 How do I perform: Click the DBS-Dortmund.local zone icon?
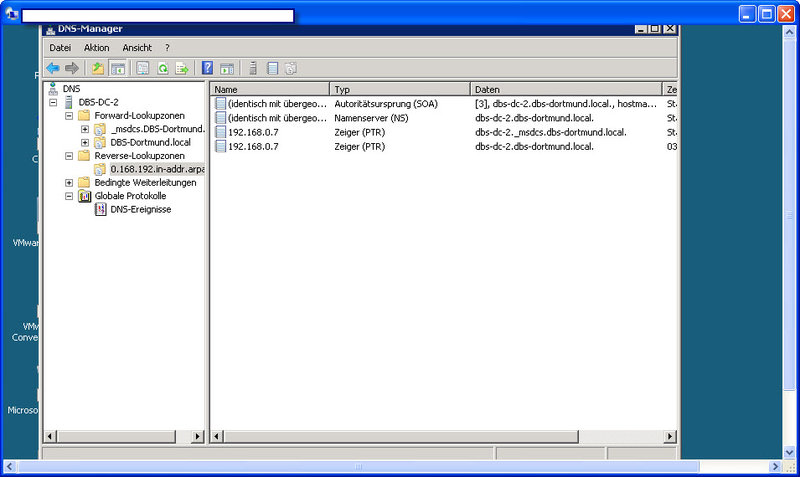coord(100,142)
